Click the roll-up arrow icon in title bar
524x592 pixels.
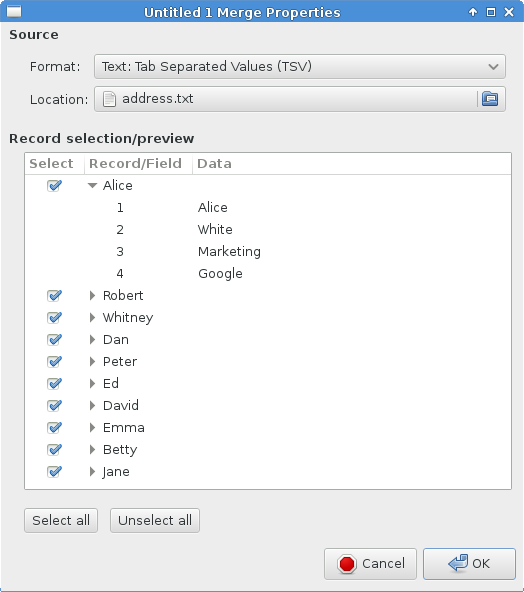pos(473,12)
